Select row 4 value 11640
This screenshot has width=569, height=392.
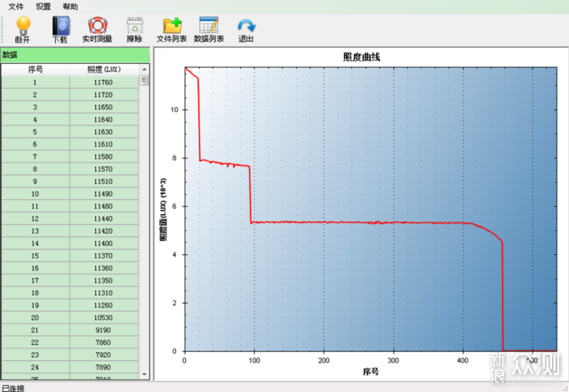point(103,119)
